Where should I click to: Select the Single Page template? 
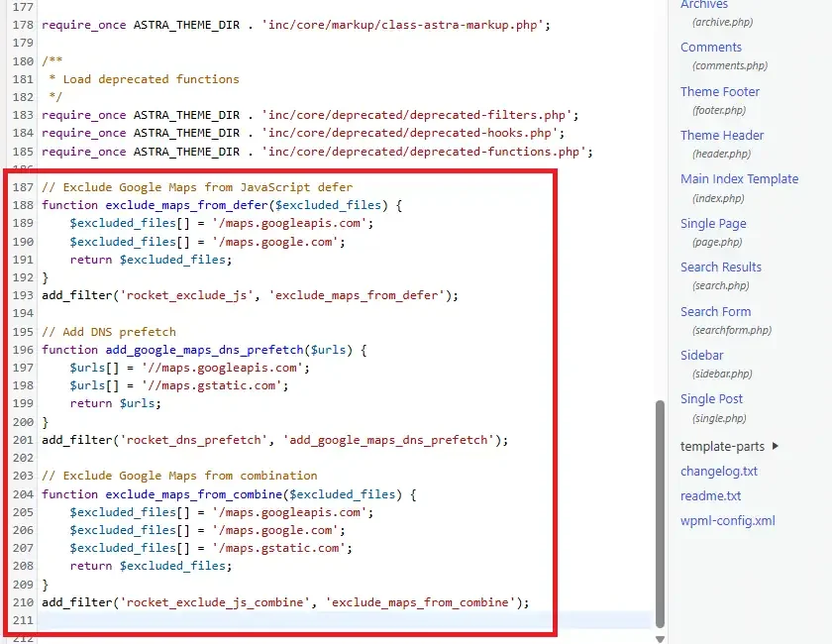[x=713, y=223]
